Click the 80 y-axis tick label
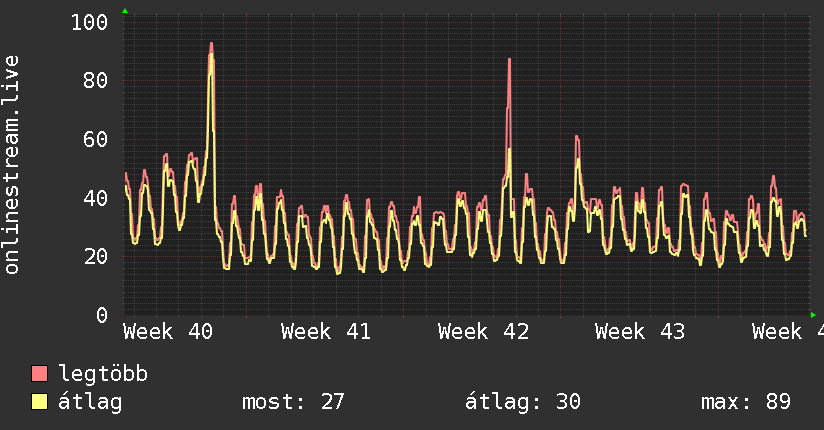 (x=95, y=81)
